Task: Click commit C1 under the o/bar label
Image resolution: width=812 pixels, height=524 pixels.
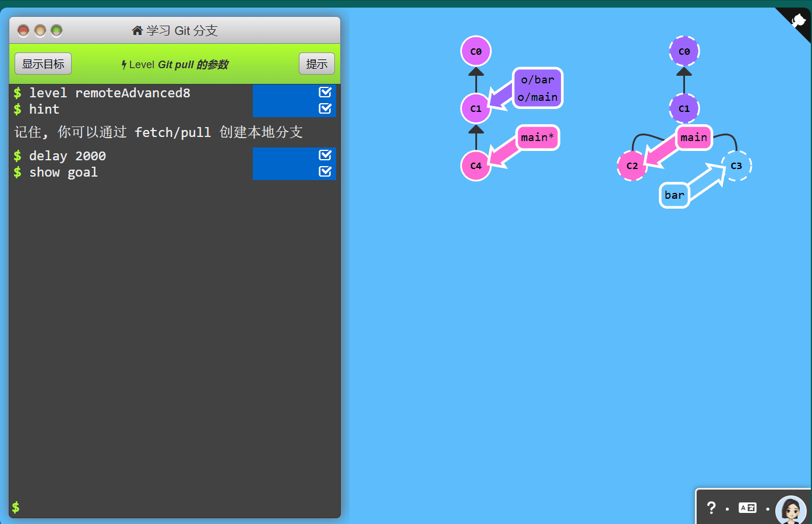Action: (476, 108)
